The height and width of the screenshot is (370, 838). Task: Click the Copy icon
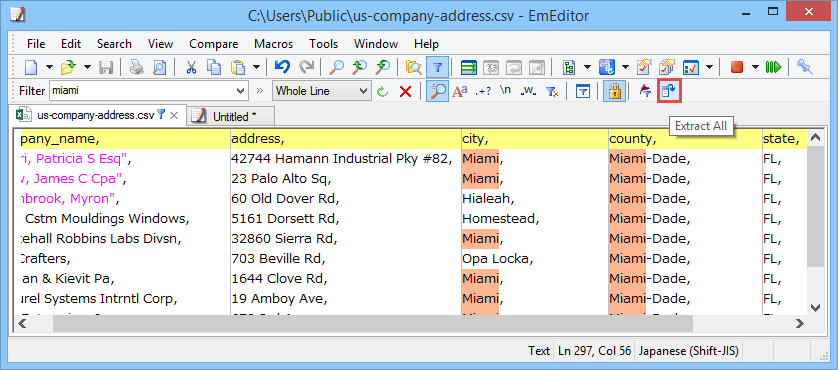point(214,67)
